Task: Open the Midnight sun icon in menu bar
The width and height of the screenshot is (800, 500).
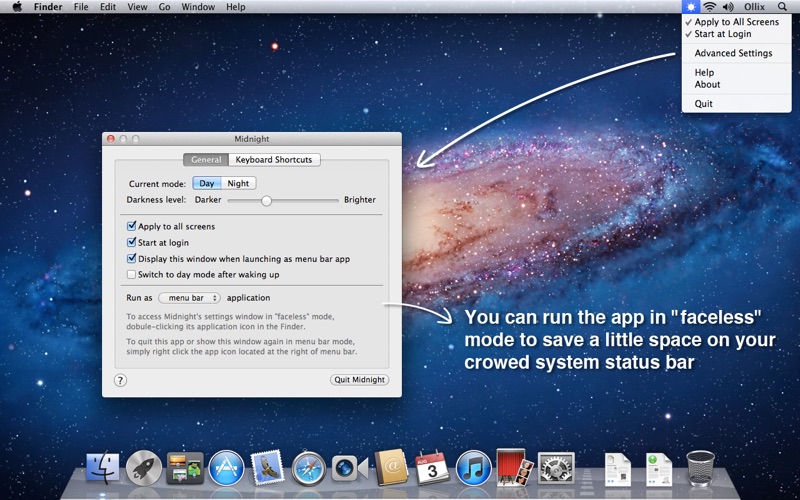Action: pos(691,7)
